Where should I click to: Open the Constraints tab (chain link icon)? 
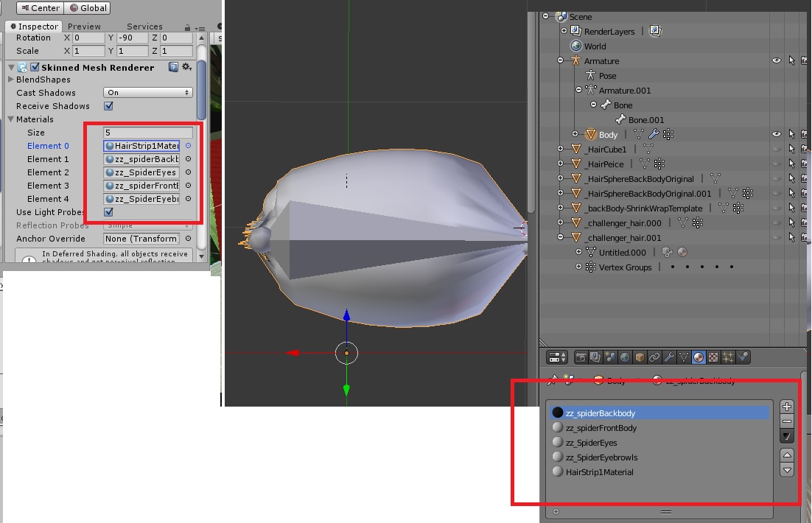click(653, 358)
